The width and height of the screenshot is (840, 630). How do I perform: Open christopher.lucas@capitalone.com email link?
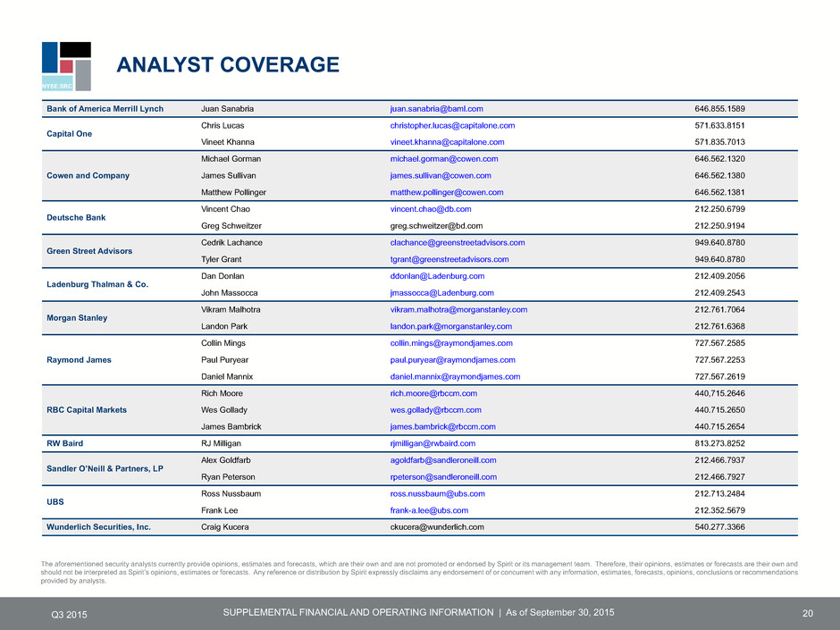point(453,125)
